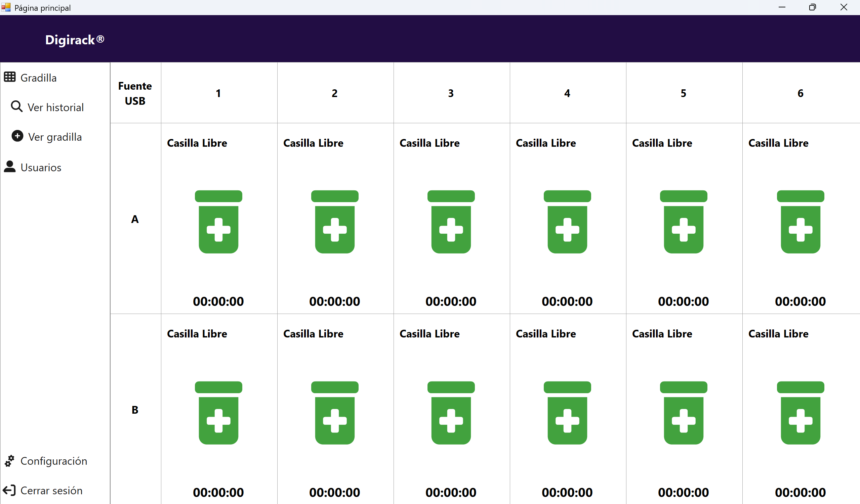
Task: Click the gears icon beside Configuración
Action: [x=9, y=461]
